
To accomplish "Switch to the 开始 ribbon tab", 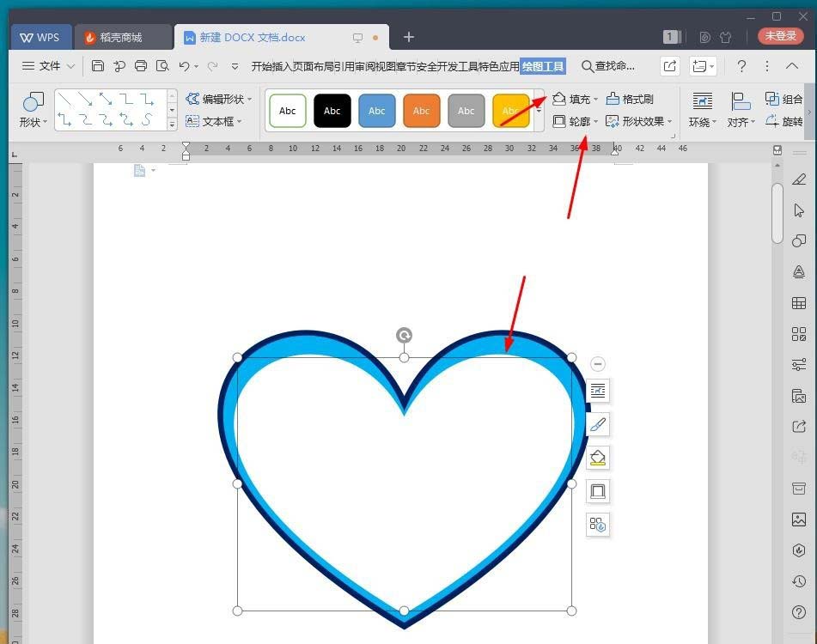I will [x=260, y=66].
